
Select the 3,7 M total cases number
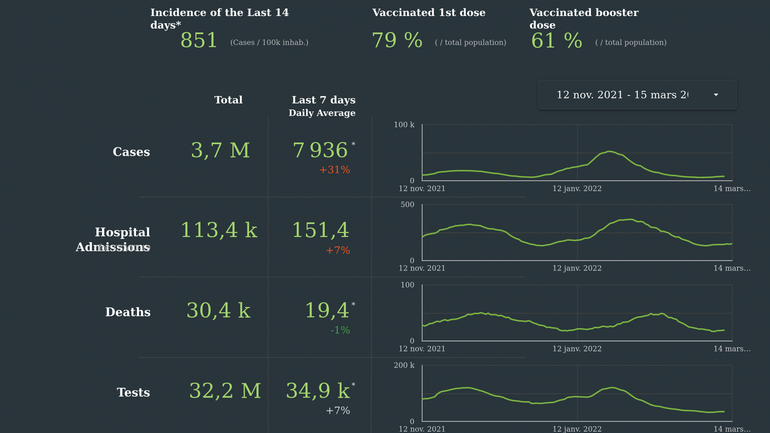pyautogui.click(x=220, y=151)
